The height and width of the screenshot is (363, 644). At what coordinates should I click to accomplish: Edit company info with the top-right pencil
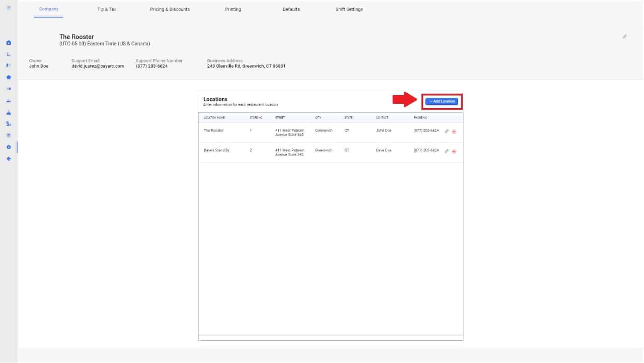click(x=624, y=36)
